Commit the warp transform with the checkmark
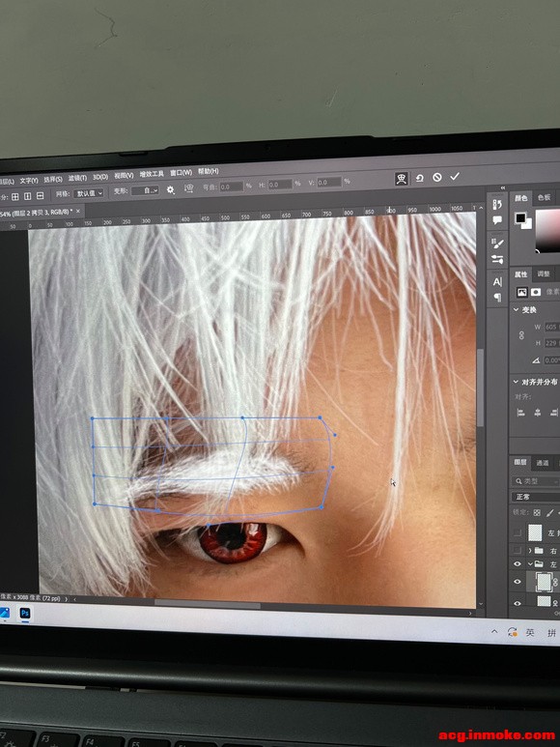Image resolution: width=560 pixels, height=747 pixels. coord(455,176)
